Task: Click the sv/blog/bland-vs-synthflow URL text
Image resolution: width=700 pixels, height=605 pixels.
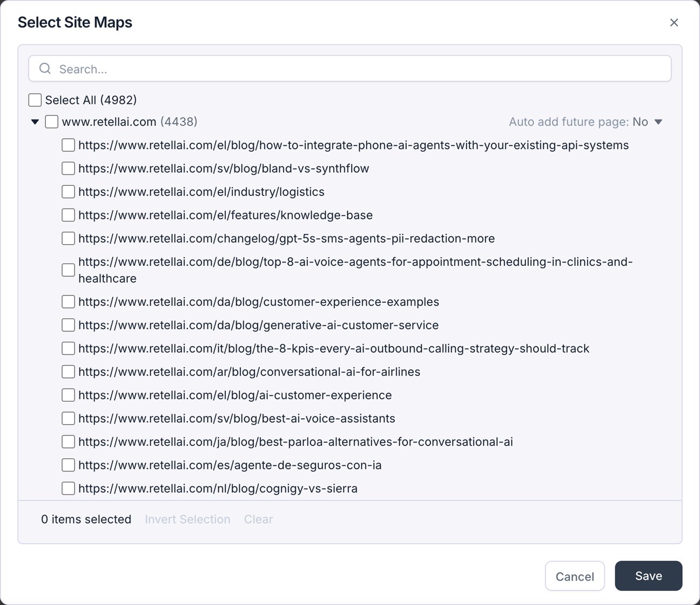Action: pyautogui.click(x=224, y=168)
